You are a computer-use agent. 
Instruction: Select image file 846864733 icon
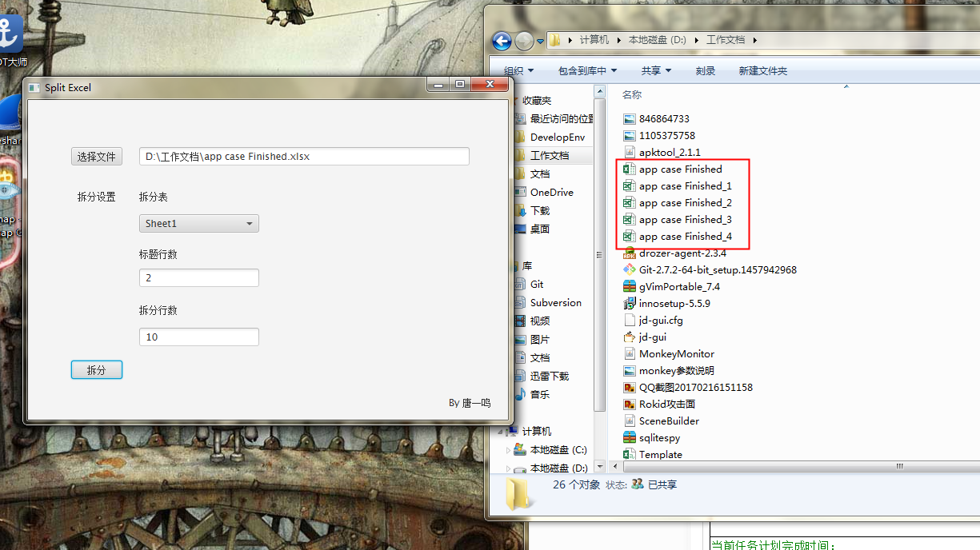[x=630, y=119]
